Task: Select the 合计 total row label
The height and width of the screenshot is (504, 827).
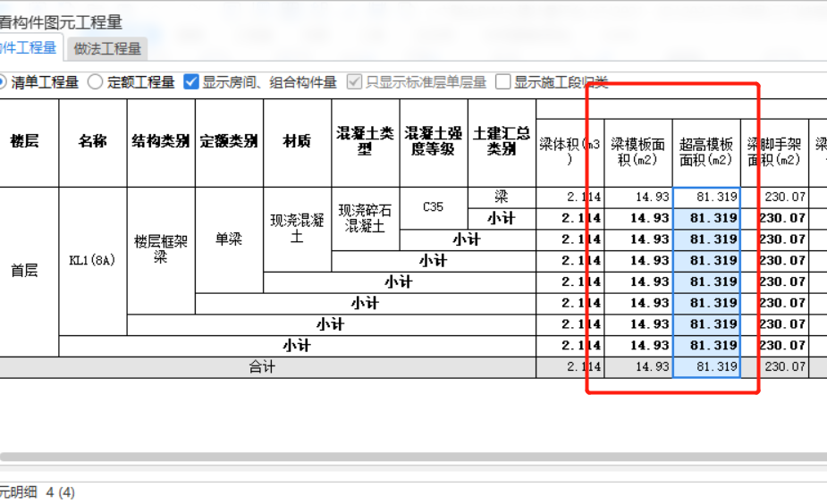Action: coord(262,367)
